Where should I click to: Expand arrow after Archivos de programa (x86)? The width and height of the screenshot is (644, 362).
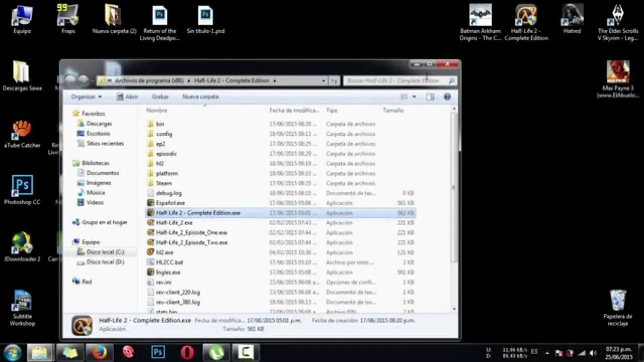pyautogui.click(x=188, y=80)
